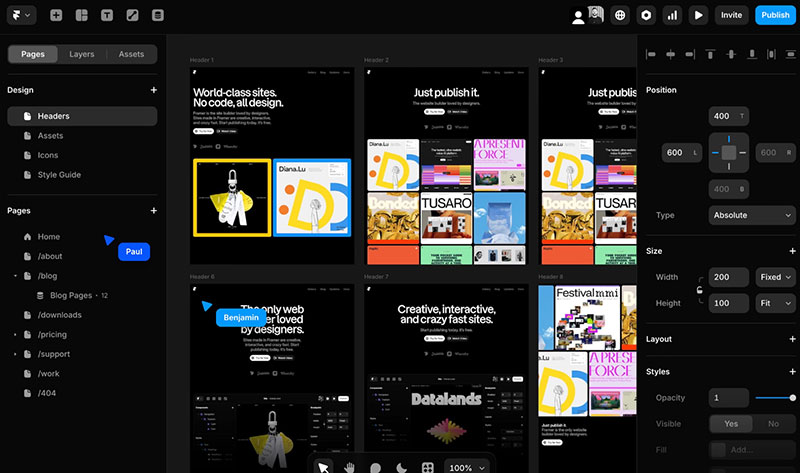The image size is (800, 473).
Task: Select the Layout tool icon
Action: pyautogui.click(x=82, y=15)
